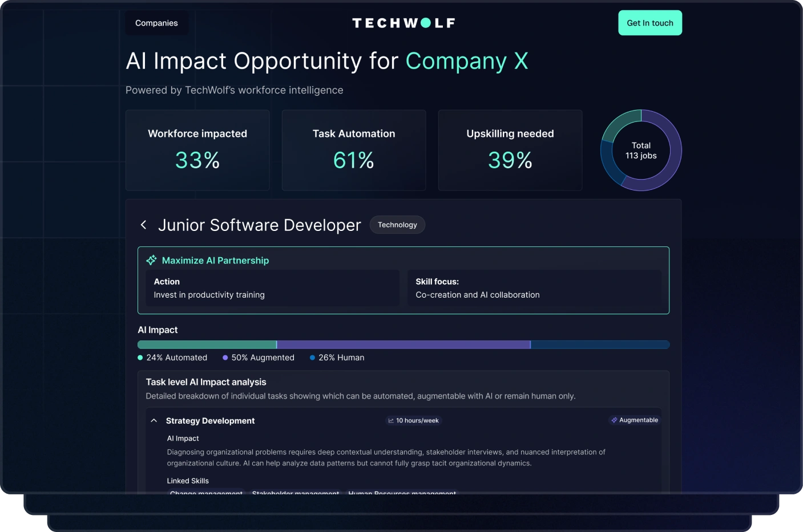Click the 26% Human legend dot
The height and width of the screenshot is (532, 803).
(x=312, y=358)
